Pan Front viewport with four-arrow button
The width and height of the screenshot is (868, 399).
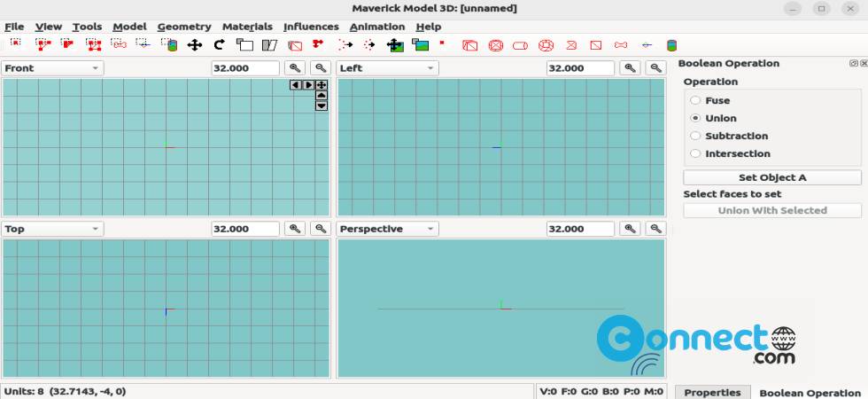point(322,85)
